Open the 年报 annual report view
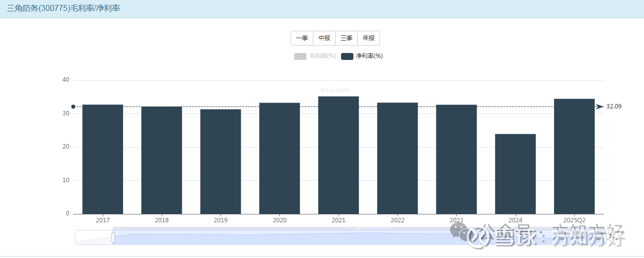Screen dimensions: 644x258 (x=369, y=38)
